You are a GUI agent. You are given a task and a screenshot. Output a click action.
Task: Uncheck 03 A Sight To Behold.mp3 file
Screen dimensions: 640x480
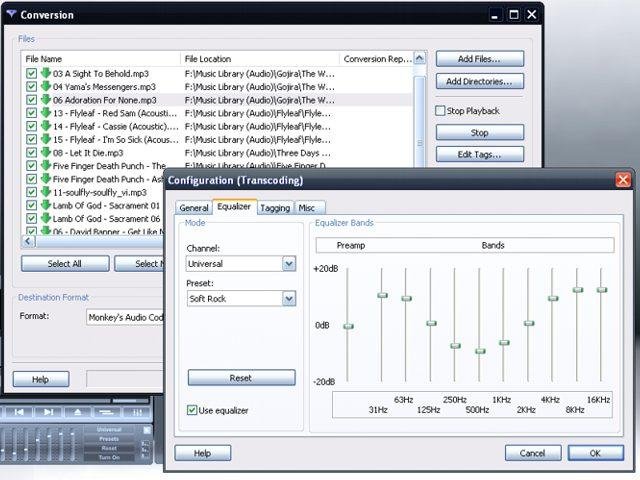tap(31, 74)
